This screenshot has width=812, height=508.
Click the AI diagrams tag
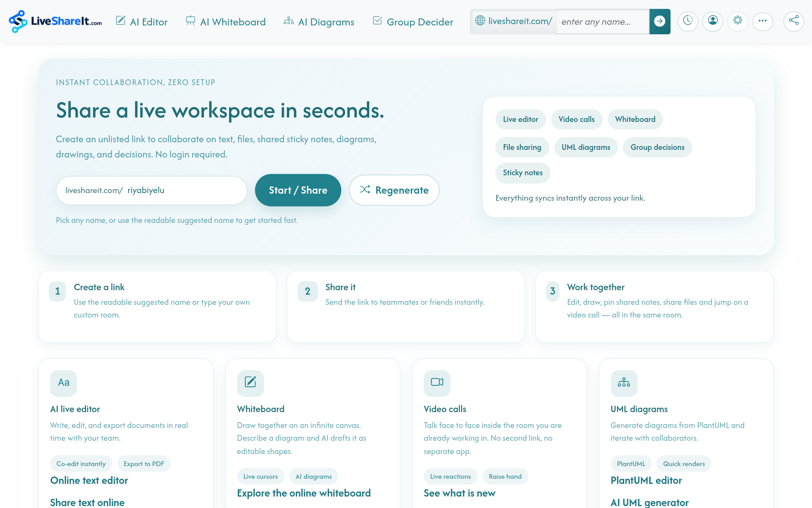pos(313,477)
